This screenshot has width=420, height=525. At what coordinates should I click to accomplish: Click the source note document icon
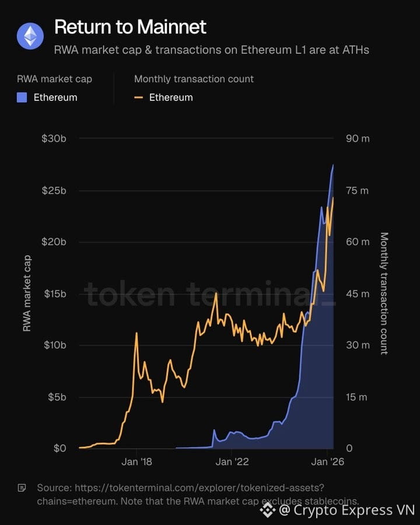(x=22, y=488)
